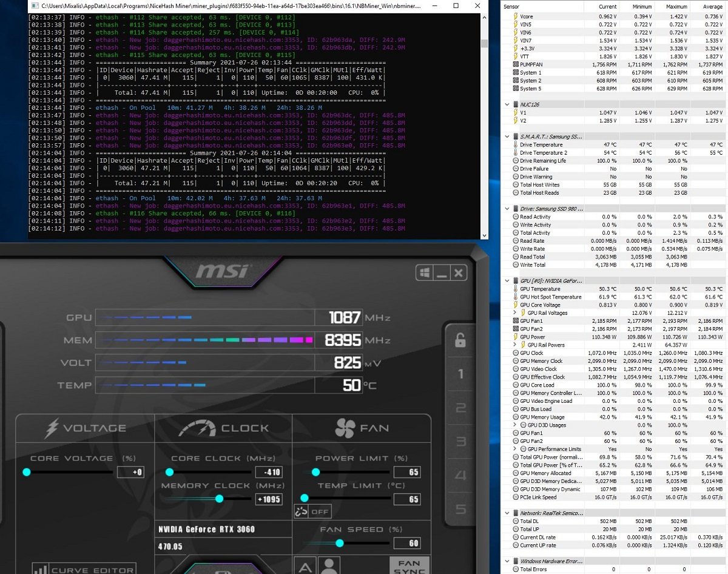Click the Total Errors row icon
This screenshot has width=728, height=574.
pos(516,569)
